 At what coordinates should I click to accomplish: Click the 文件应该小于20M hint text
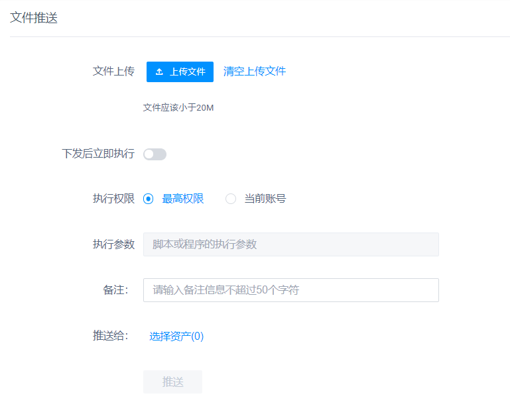click(178, 107)
